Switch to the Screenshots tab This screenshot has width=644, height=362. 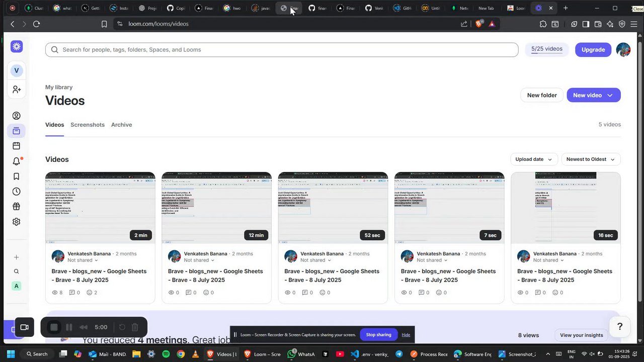pyautogui.click(x=88, y=125)
